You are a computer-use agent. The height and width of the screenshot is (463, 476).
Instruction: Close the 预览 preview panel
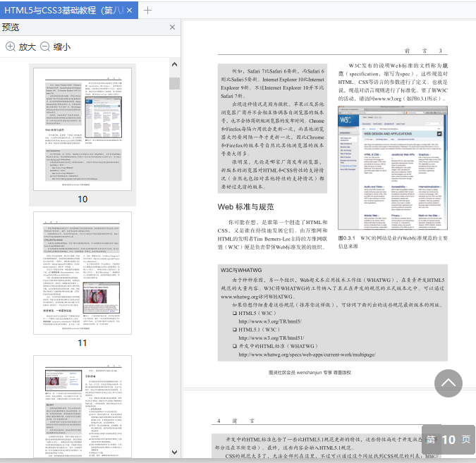[x=173, y=27]
